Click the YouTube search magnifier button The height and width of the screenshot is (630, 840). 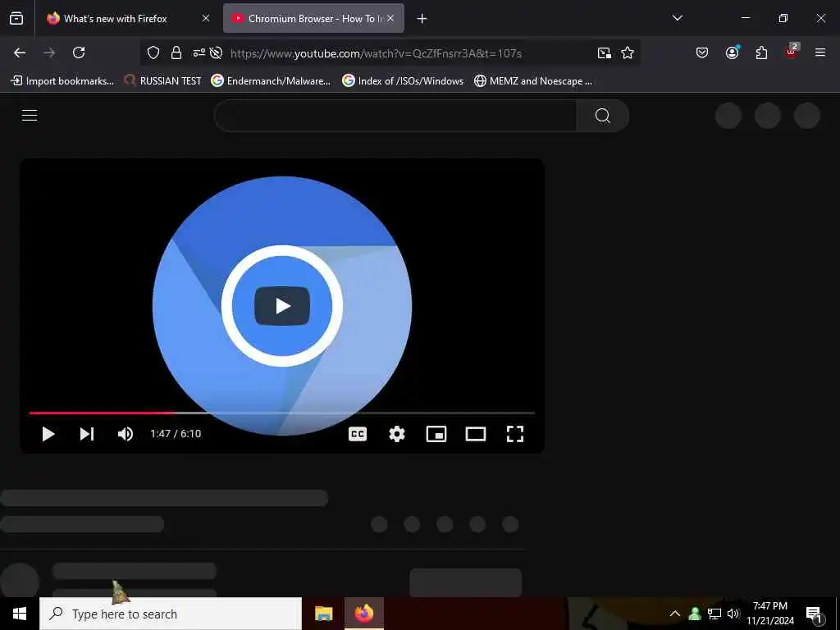tap(603, 116)
